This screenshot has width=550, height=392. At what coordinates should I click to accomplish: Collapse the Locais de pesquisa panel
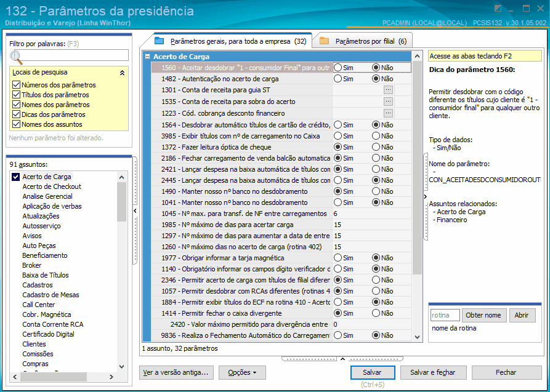click(x=122, y=73)
